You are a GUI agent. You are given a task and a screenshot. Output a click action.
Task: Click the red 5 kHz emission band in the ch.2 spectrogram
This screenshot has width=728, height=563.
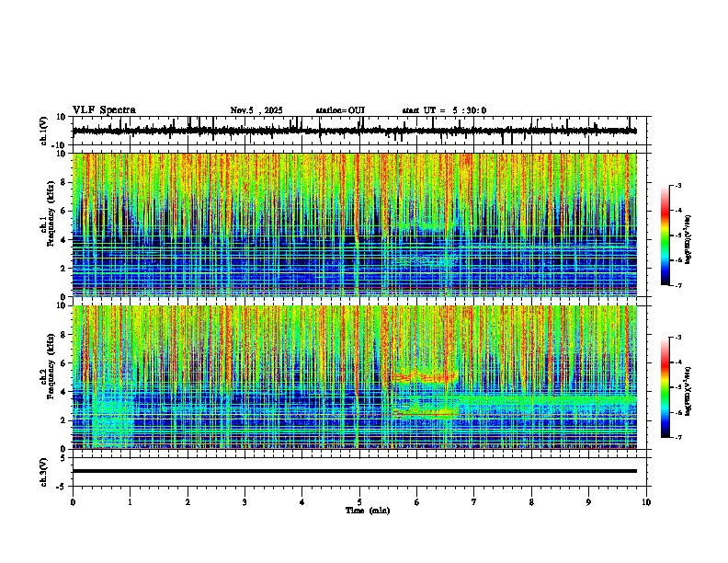click(x=423, y=376)
